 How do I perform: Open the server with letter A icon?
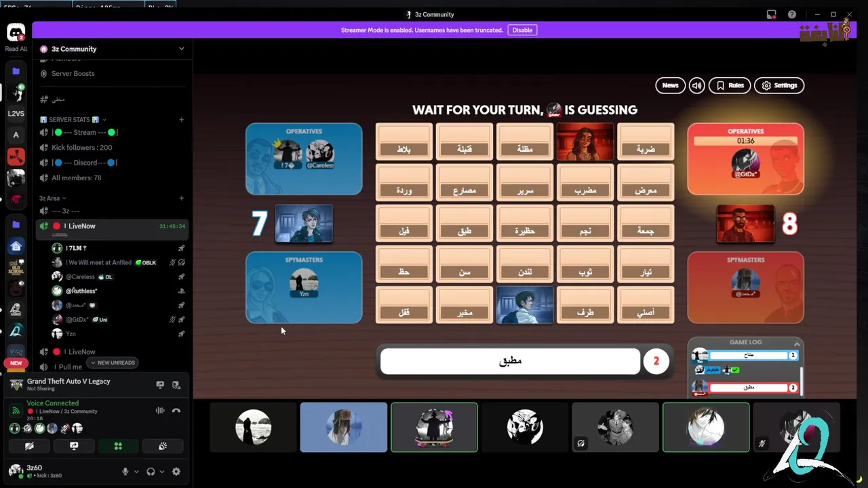[16, 135]
